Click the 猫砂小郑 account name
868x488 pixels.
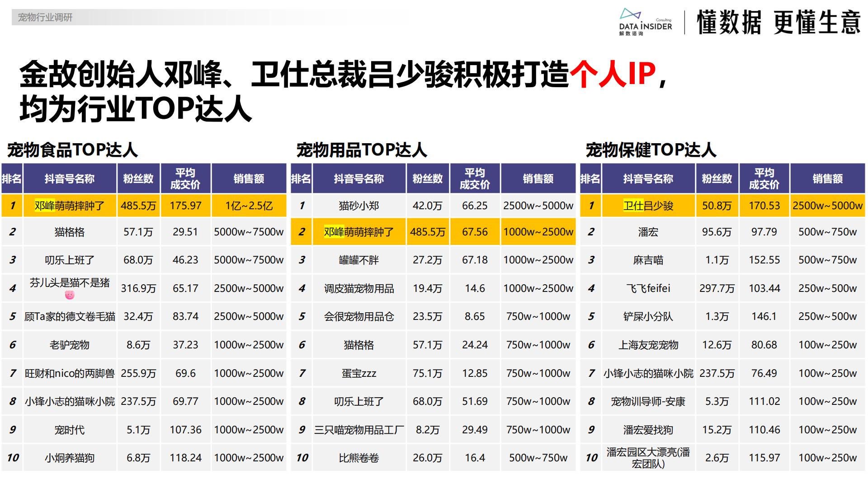coord(360,206)
